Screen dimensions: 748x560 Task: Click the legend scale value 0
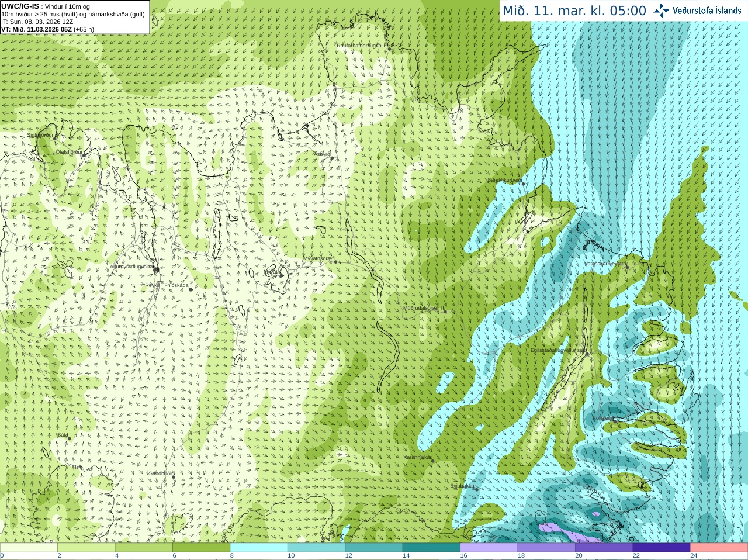(2, 556)
